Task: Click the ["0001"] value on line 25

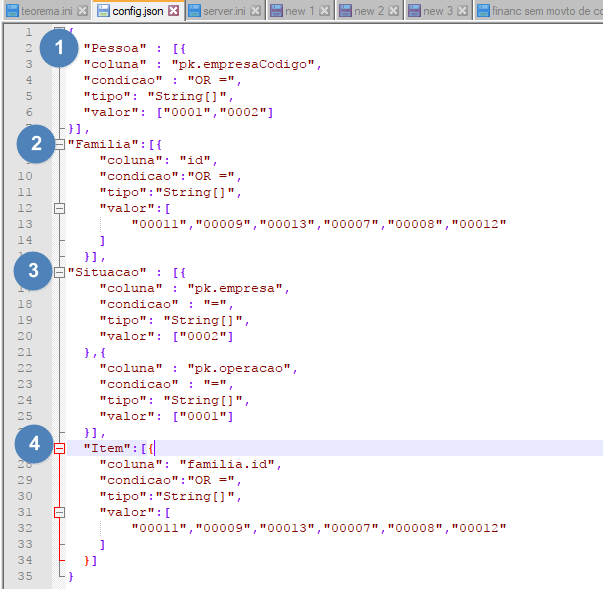Action: click(203, 416)
